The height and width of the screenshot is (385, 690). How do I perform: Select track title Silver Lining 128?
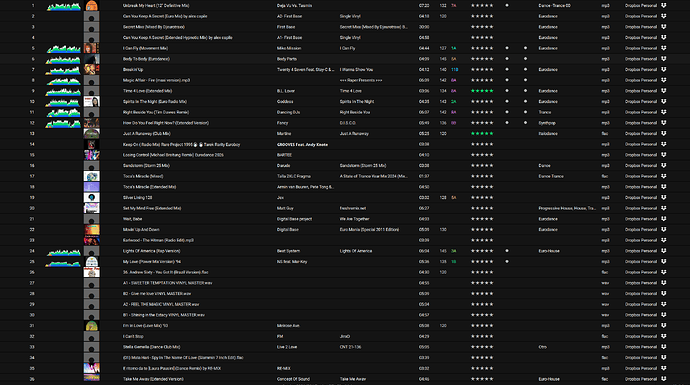pos(137,198)
